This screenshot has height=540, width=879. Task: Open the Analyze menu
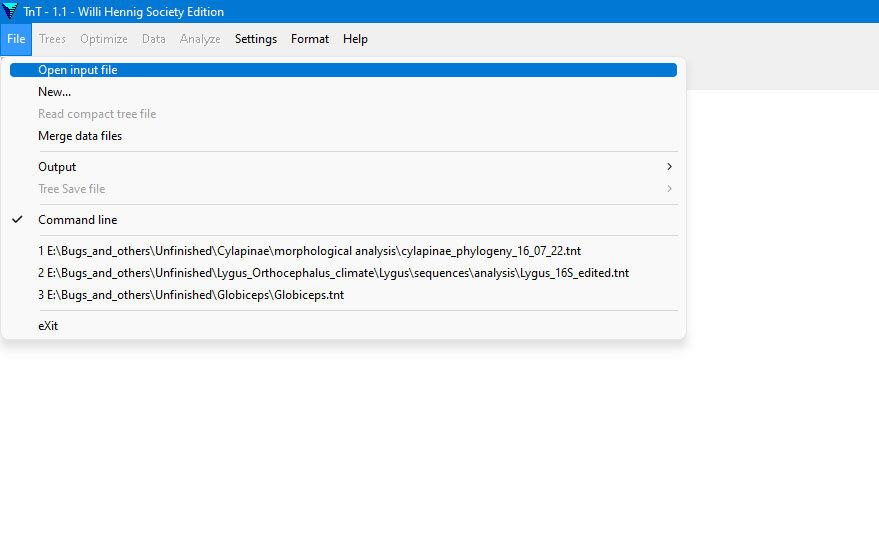(200, 39)
